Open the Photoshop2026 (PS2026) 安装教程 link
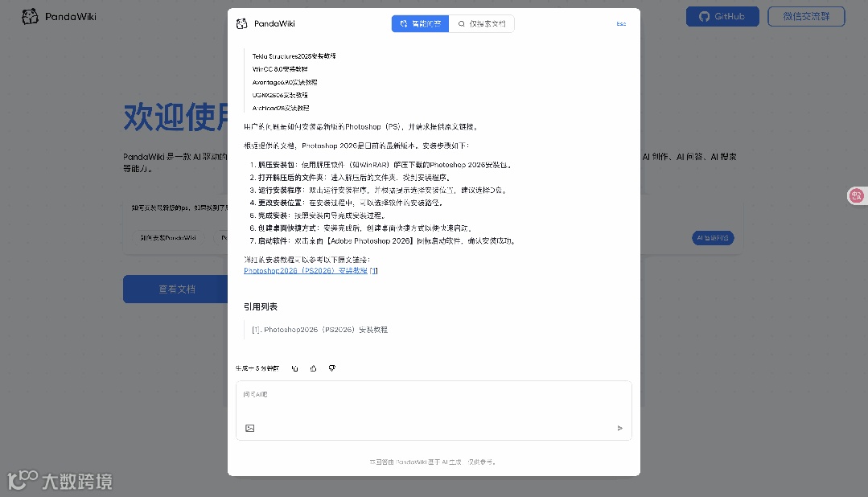The image size is (868, 497). (x=306, y=271)
